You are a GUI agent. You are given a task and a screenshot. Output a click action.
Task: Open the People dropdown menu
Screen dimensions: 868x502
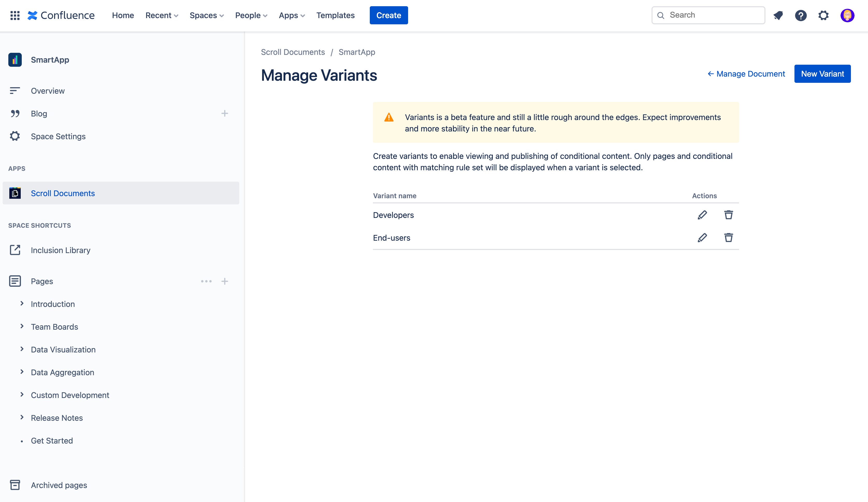click(251, 15)
